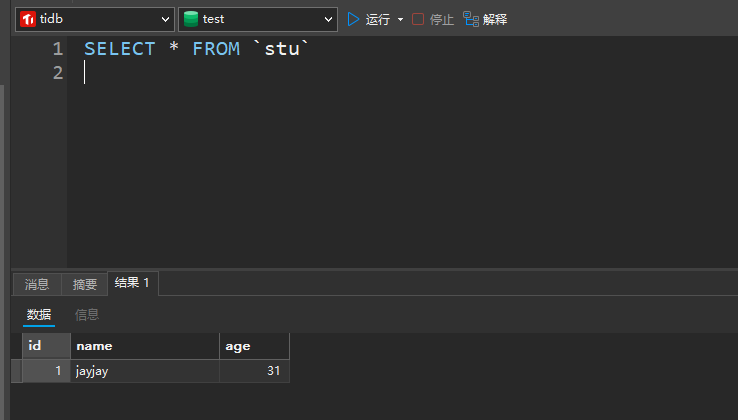
Task: Open the 信息 sub-tab
Action: [x=87, y=315]
